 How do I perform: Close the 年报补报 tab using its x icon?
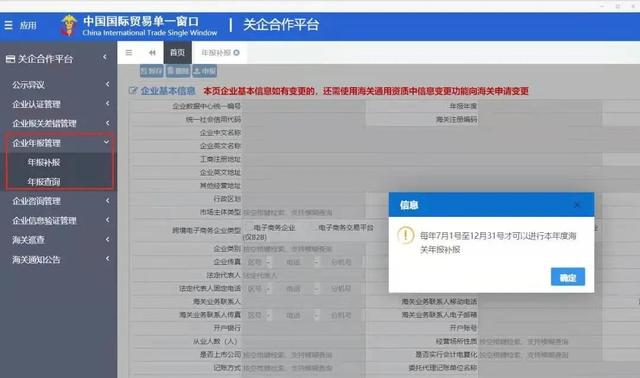pyautogui.click(x=237, y=53)
